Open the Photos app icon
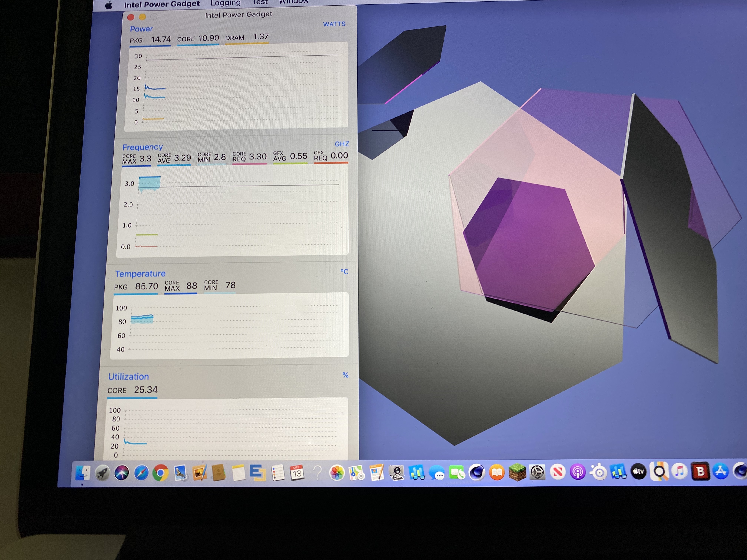Image resolution: width=747 pixels, height=560 pixels. 337,473
